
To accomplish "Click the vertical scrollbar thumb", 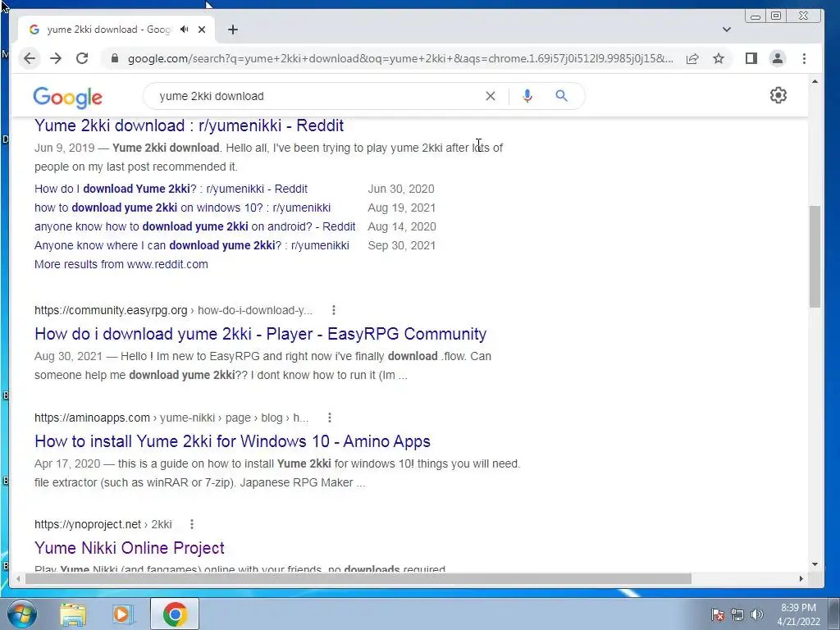I will [815, 257].
